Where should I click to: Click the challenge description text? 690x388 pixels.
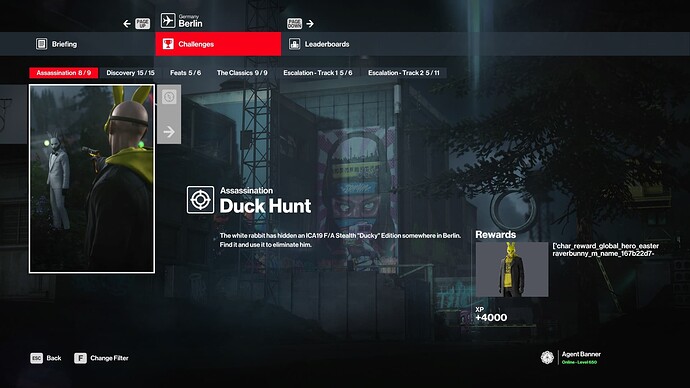[340, 240]
